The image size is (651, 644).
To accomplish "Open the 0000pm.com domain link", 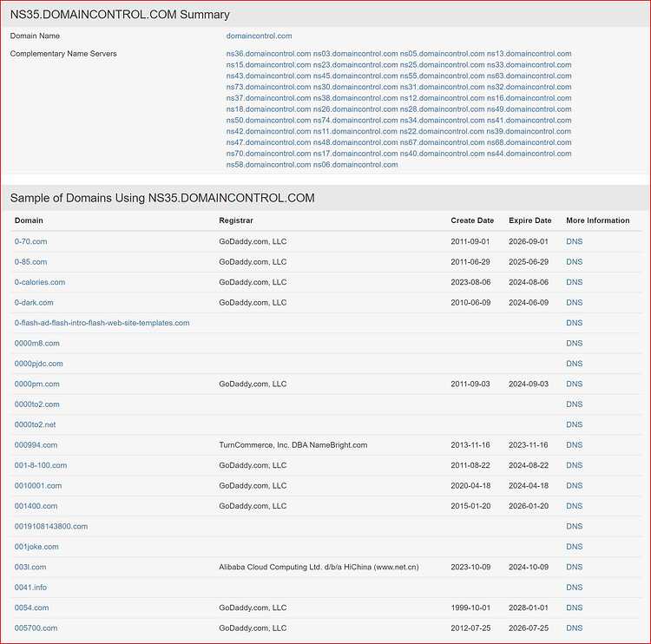I will (37, 384).
